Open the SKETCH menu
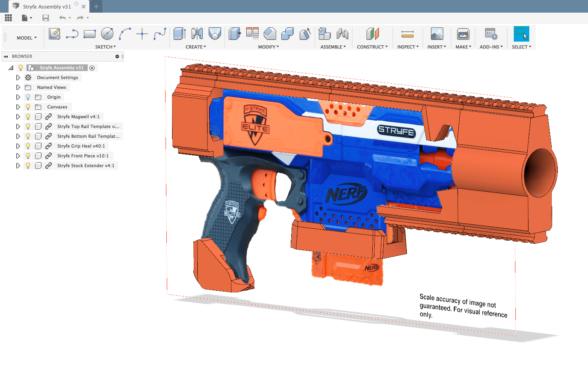588x367 pixels. coord(106,47)
